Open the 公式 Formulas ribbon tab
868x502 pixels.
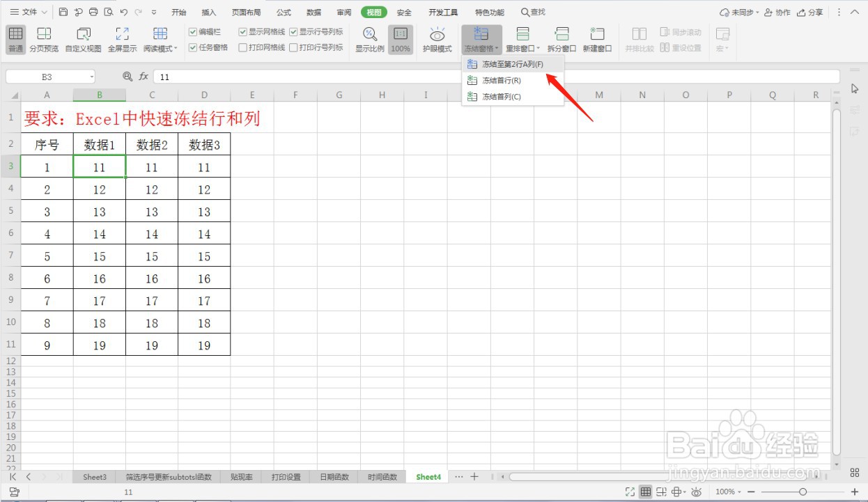point(284,13)
